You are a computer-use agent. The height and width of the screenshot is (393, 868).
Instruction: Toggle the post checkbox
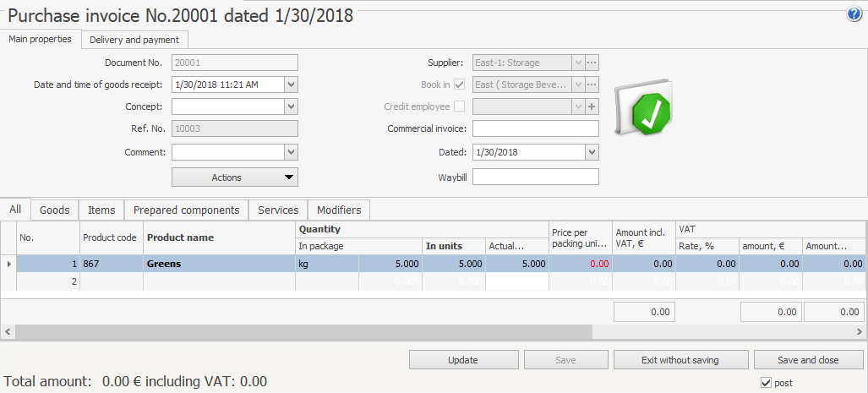(x=766, y=383)
